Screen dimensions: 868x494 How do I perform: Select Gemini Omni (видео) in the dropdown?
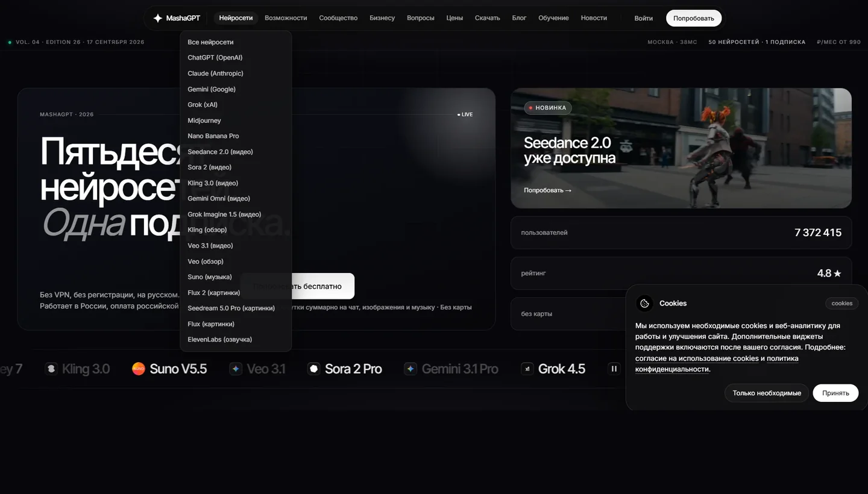pos(236,199)
